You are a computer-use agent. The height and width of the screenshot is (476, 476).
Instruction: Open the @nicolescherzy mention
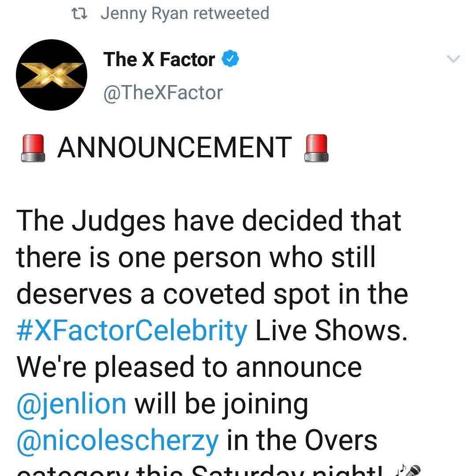118,439
